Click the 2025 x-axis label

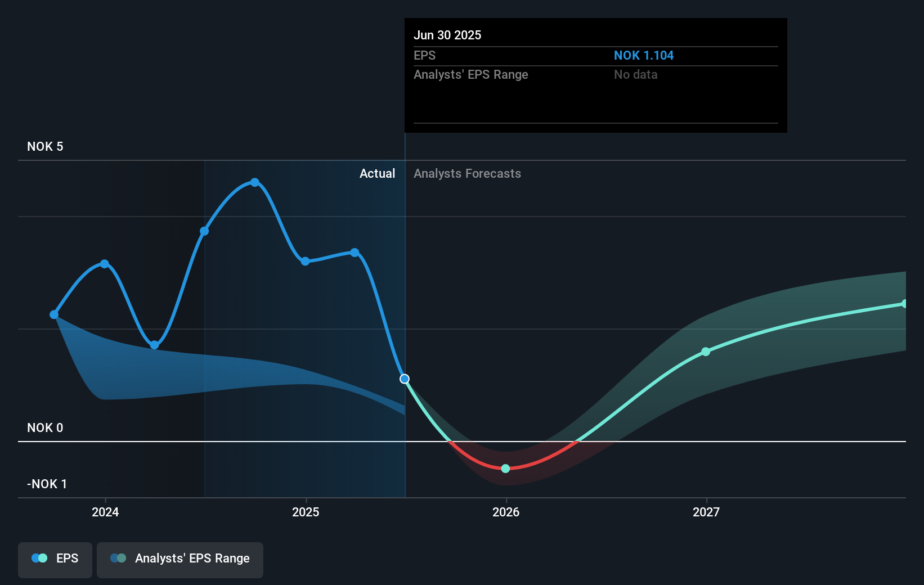pyautogui.click(x=306, y=512)
